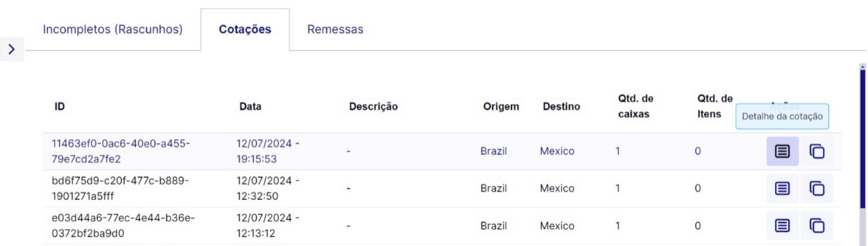Click the Mexico destination in first row
Image resolution: width=868 pixels, height=246 pixels.
point(557,151)
